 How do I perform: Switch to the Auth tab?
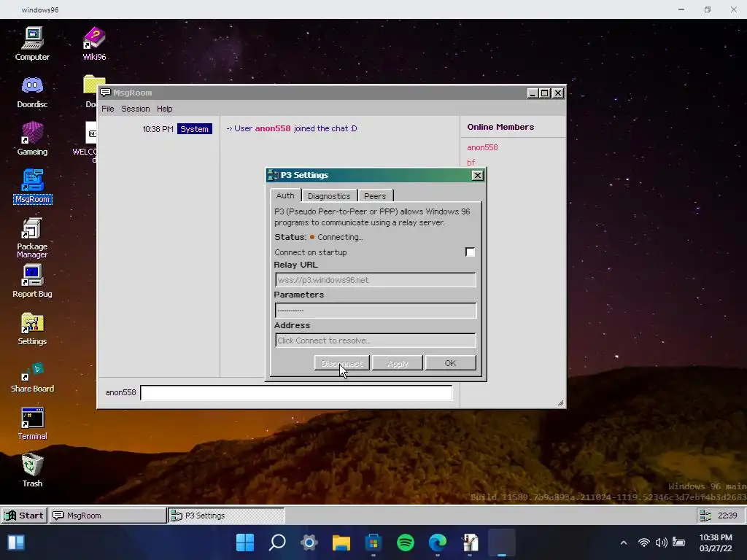(285, 195)
